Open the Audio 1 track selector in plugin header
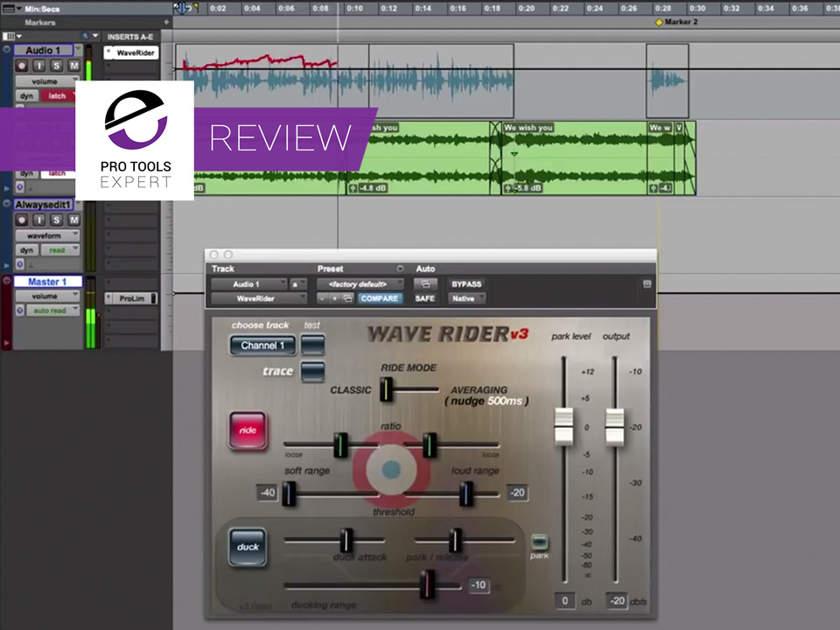This screenshot has width=840, height=630. [x=249, y=284]
